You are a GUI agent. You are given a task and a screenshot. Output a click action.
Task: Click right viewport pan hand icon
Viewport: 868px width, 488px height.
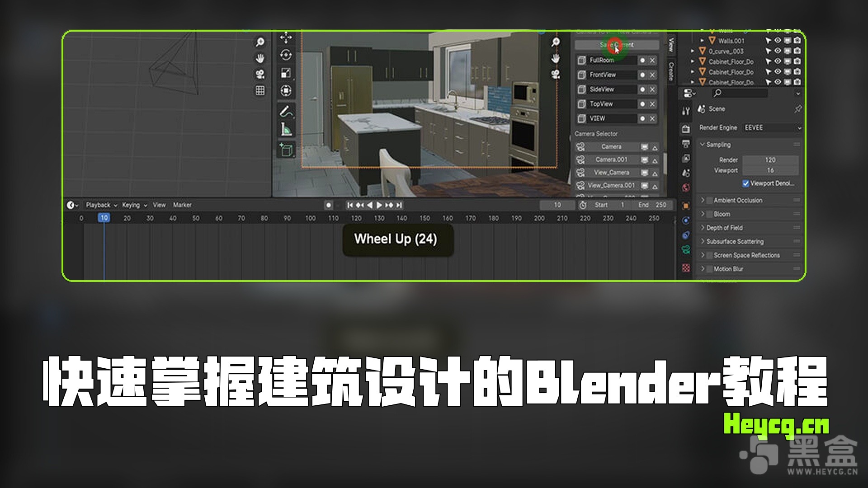556,58
